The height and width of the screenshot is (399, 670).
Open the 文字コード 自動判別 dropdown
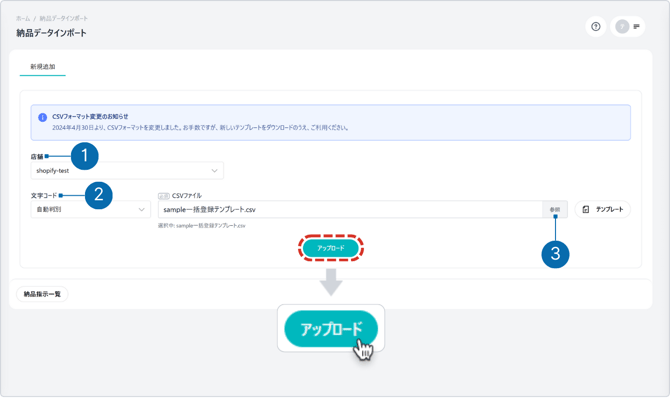click(91, 209)
